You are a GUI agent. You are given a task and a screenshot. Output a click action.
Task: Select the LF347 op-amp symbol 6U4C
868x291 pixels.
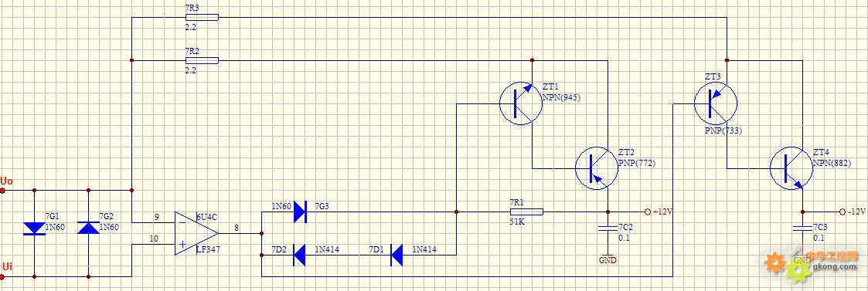point(196,233)
